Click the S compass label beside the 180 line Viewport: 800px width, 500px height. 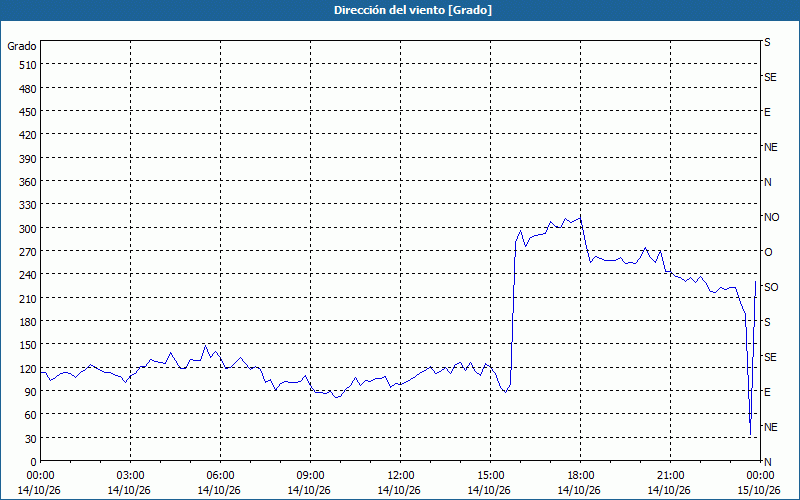click(x=767, y=322)
